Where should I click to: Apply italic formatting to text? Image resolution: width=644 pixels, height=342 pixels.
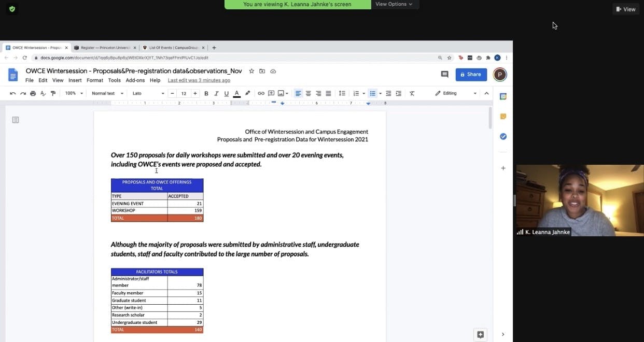[216, 93]
